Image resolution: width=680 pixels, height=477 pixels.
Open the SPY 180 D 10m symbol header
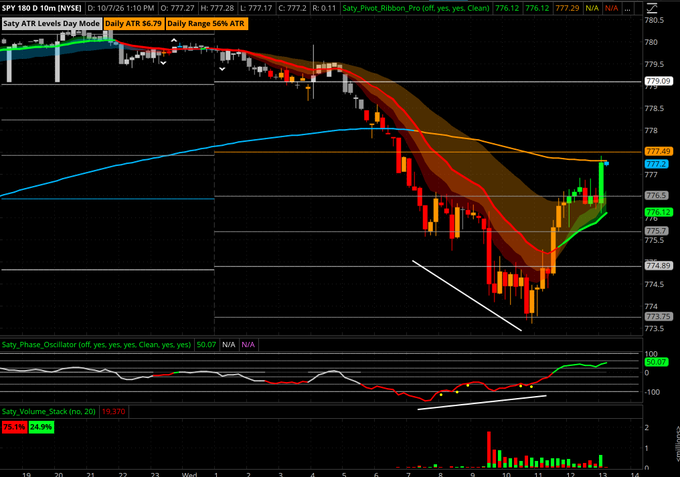42,8
